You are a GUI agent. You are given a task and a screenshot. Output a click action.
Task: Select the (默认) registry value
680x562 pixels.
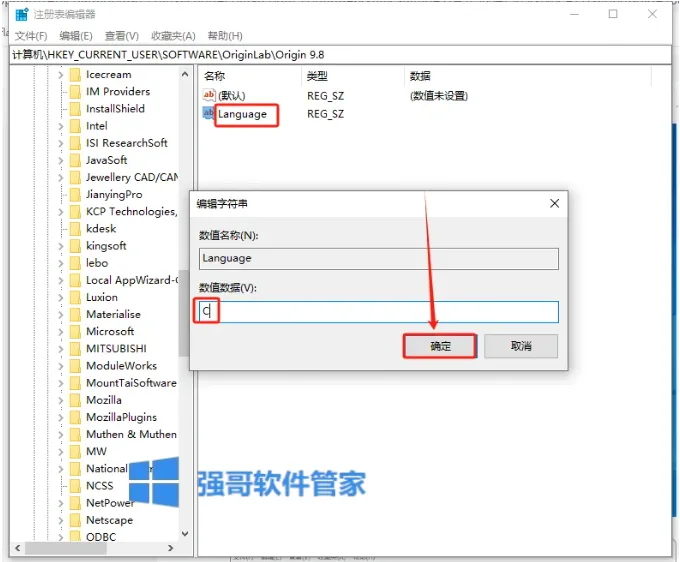[x=232, y=95]
